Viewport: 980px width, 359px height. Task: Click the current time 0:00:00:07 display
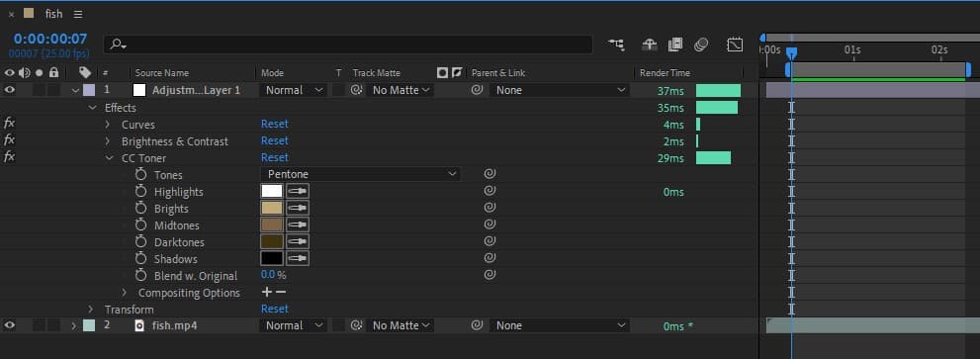[x=50, y=40]
